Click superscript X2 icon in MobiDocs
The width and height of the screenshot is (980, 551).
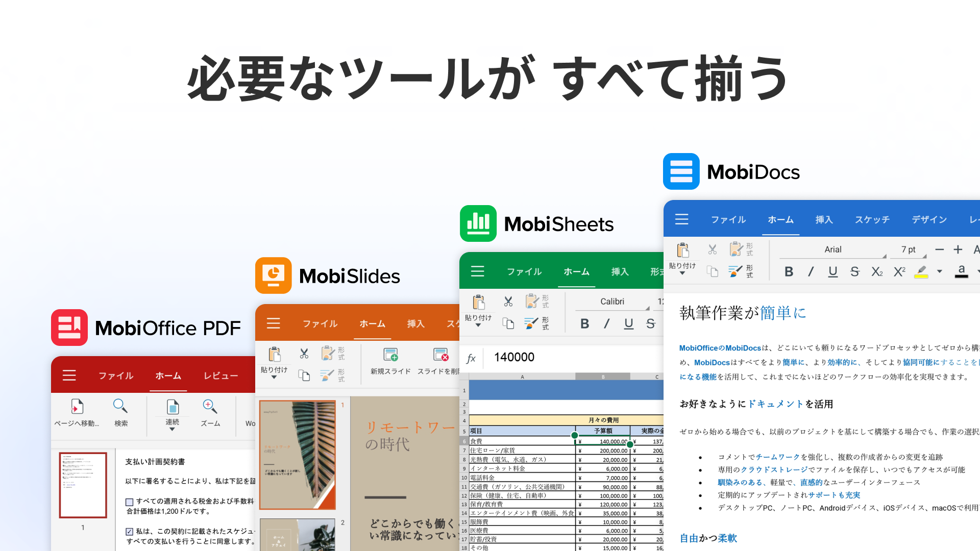(899, 271)
